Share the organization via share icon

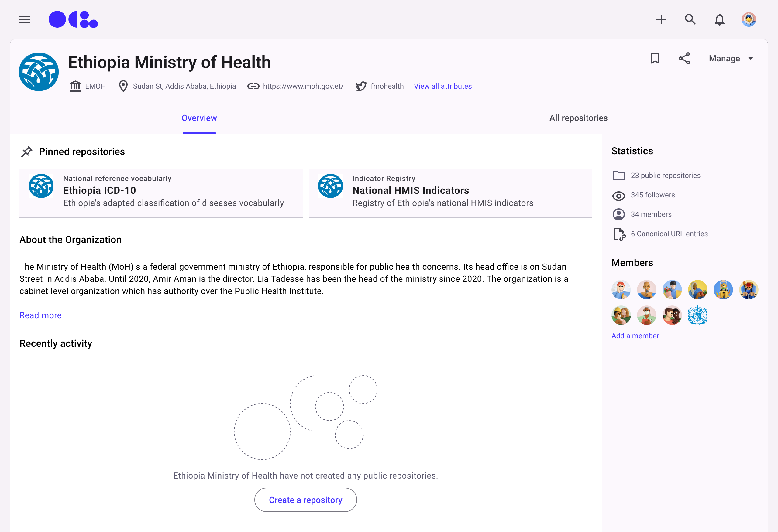684,59
